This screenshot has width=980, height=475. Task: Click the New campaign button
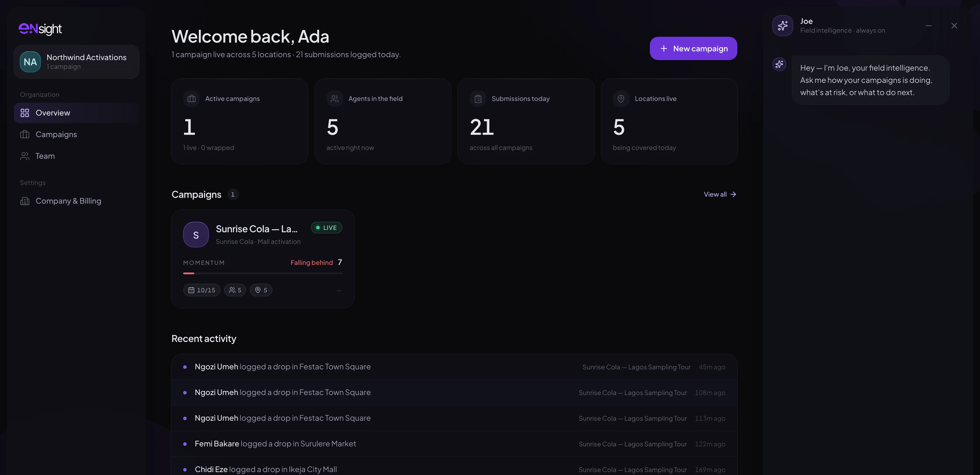tap(693, 48)
